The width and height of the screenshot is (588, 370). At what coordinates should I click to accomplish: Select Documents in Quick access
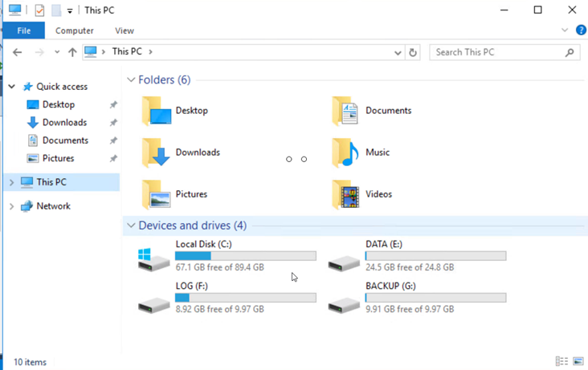click(x=65, y=140)
